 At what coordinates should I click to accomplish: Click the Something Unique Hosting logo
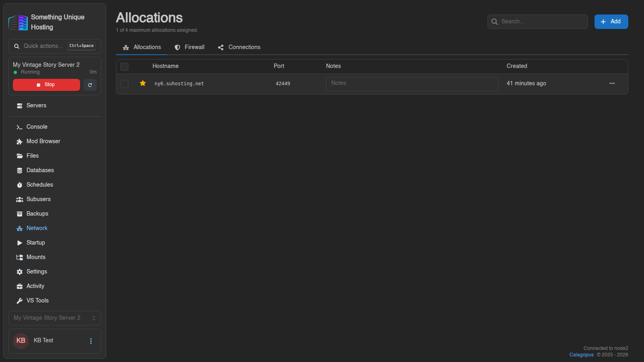coord(18,23)
